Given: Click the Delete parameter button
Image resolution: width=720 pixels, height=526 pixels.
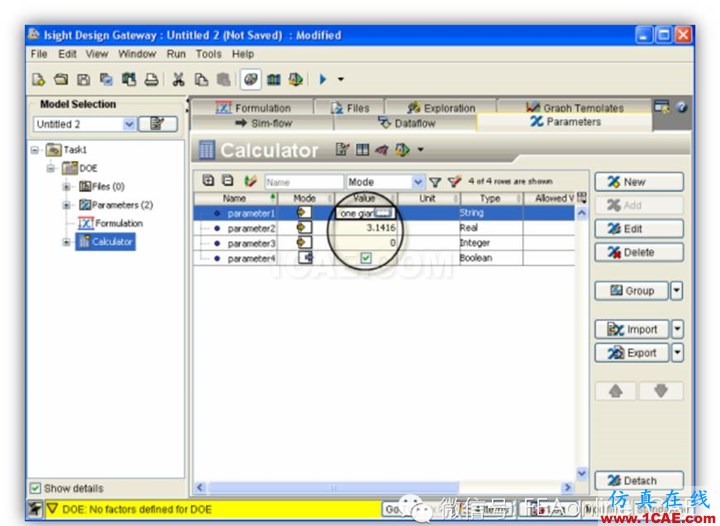Looking at the screenshot, I should pos(639,252).
